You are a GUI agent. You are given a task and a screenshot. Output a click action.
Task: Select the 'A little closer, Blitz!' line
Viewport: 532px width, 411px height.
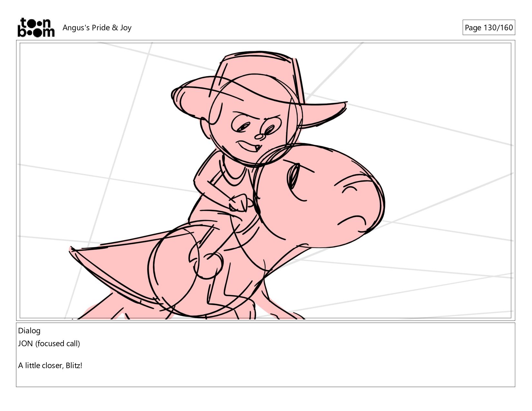[50, 366]
